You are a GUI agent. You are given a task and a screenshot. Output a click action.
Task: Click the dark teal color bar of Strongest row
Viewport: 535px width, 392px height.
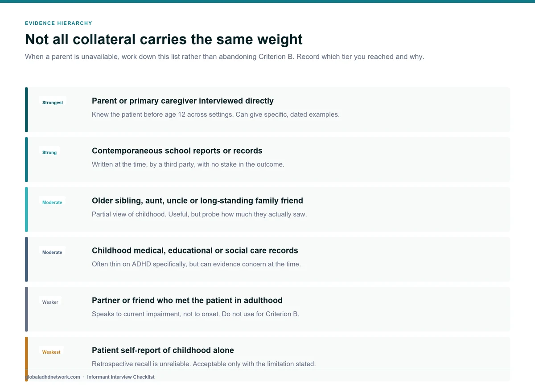tap(26, 110)
